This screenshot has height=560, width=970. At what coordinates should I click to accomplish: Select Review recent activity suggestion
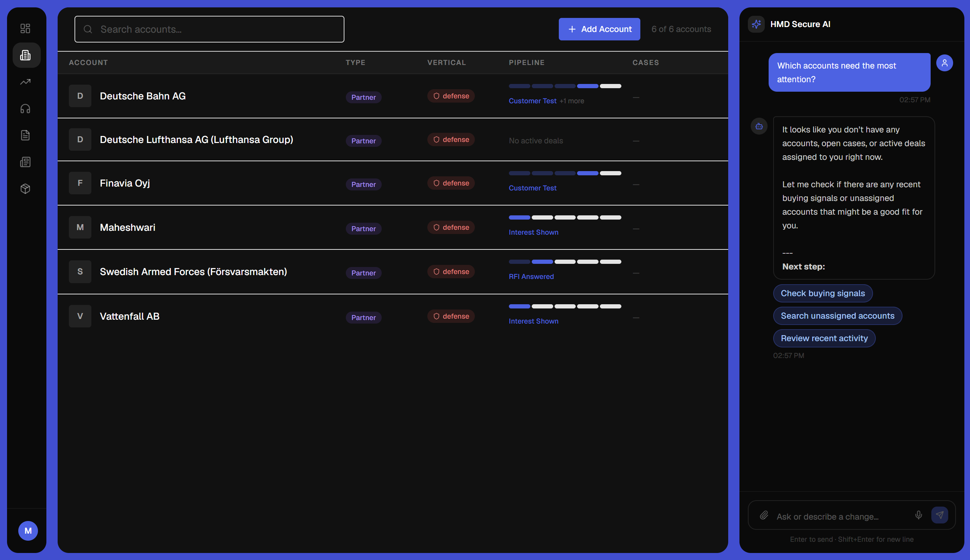(x=824, y=338)
